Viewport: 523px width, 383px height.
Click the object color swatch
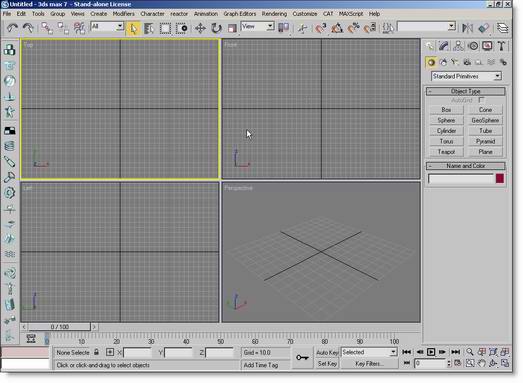tap(500, 179)
